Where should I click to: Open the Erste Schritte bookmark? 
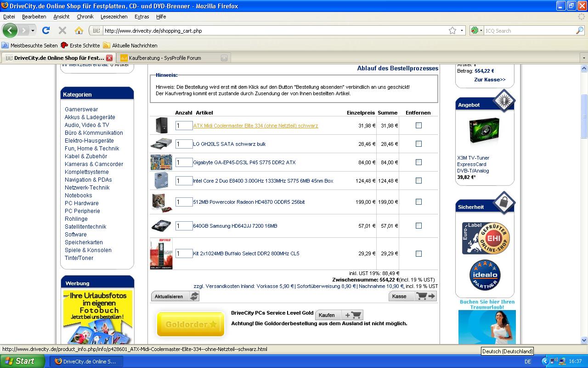(x=80, y=46)
